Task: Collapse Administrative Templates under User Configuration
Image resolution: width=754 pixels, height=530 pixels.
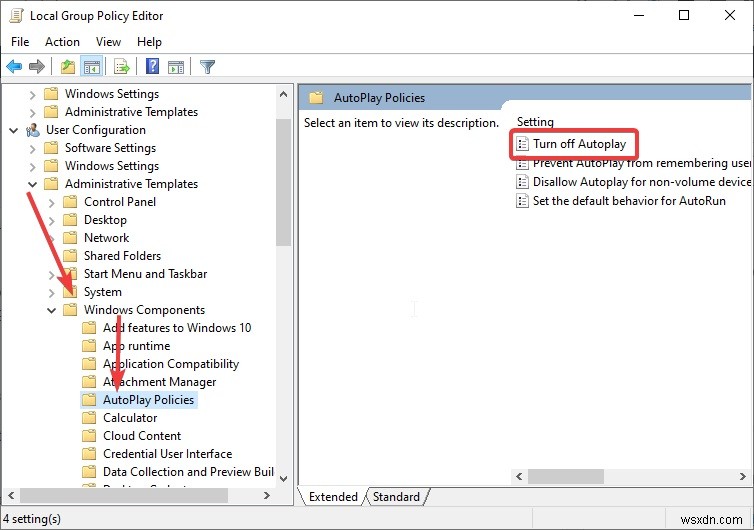Action: 32,184
